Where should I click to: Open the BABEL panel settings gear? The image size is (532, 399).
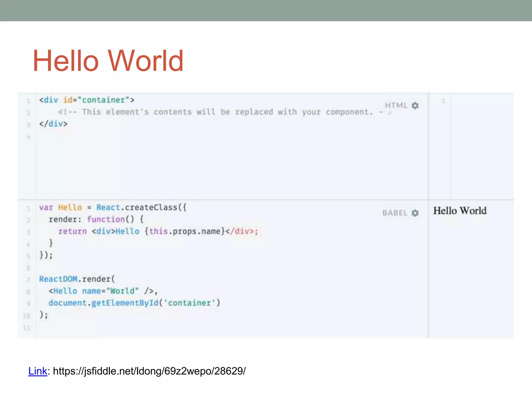pos(415,213)
